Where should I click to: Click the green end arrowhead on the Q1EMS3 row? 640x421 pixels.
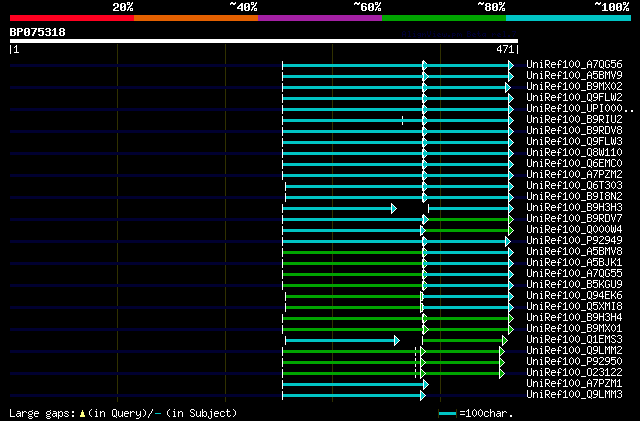(505, 341)
